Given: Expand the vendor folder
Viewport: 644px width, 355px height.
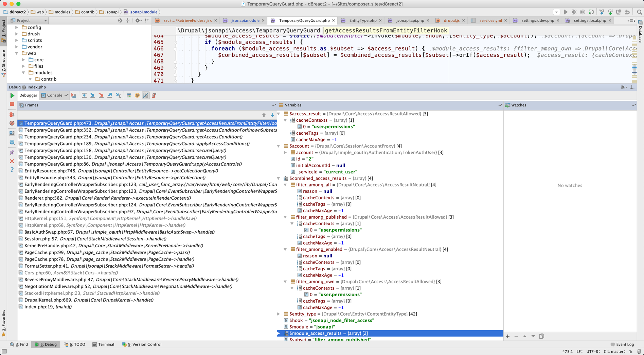Looking at the screenshot, I should 17,47.
